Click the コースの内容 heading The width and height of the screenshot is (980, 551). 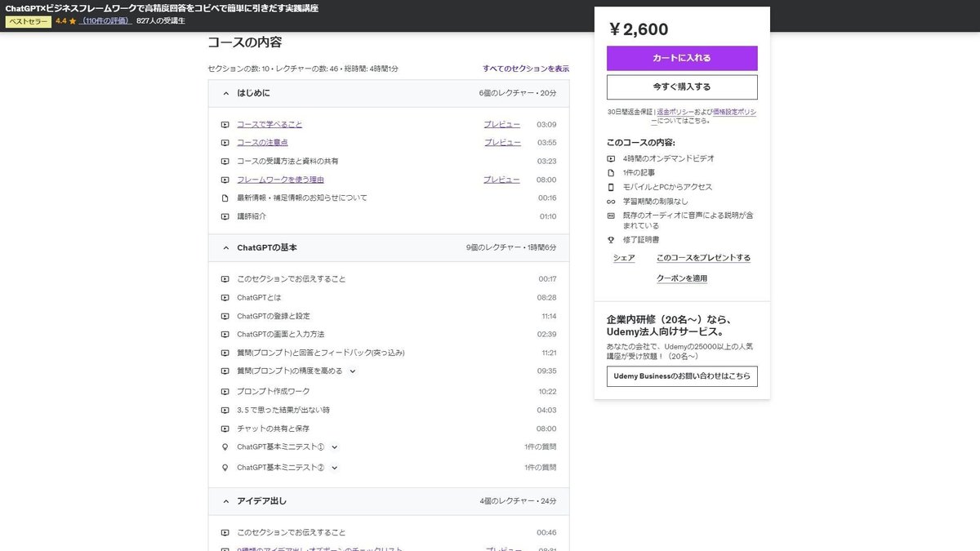pyautogui.click(x=244, y=42)
